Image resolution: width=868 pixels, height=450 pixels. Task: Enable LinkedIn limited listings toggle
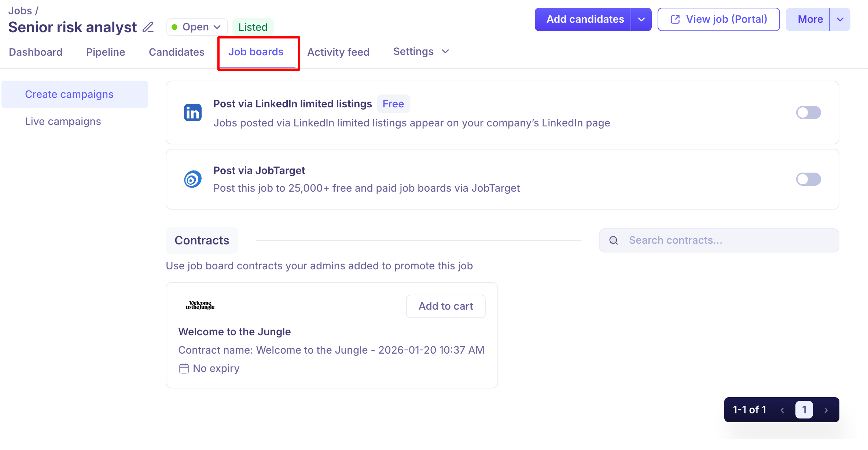tap(808, 112)
